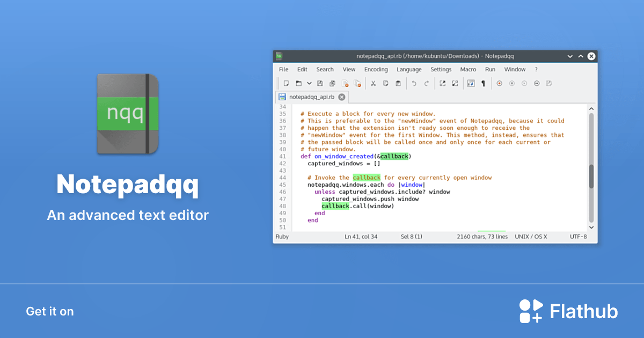Save notepadqq_api.rb with the Save icon
The image size is (644, 338).
320,83
